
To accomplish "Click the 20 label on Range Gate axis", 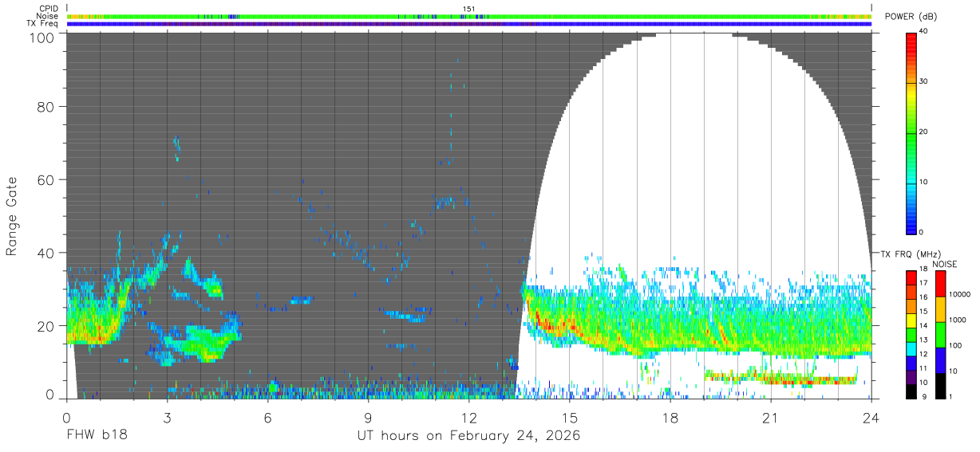I will coord(46,326).
